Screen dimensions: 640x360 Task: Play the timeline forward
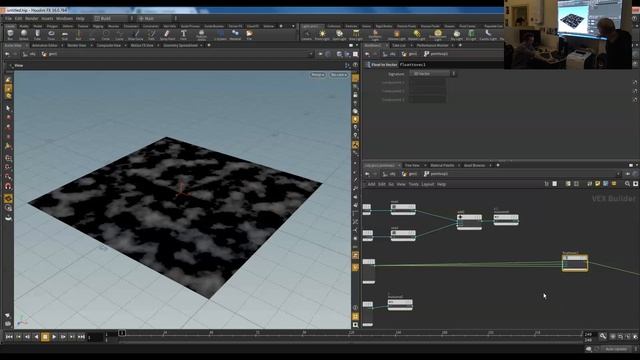[54, 337]
